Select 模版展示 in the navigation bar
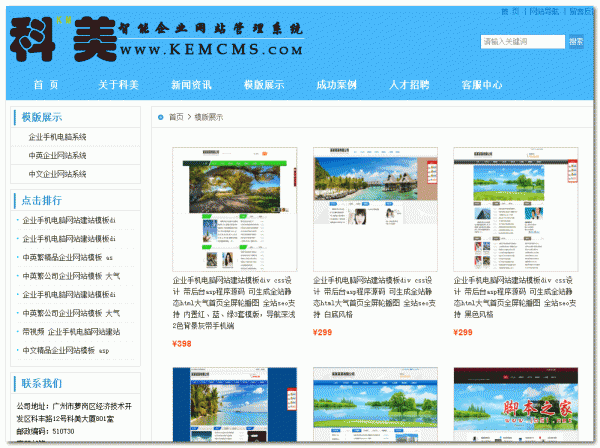600x448 pixels. pyautogui.click(x=264, y=85)
